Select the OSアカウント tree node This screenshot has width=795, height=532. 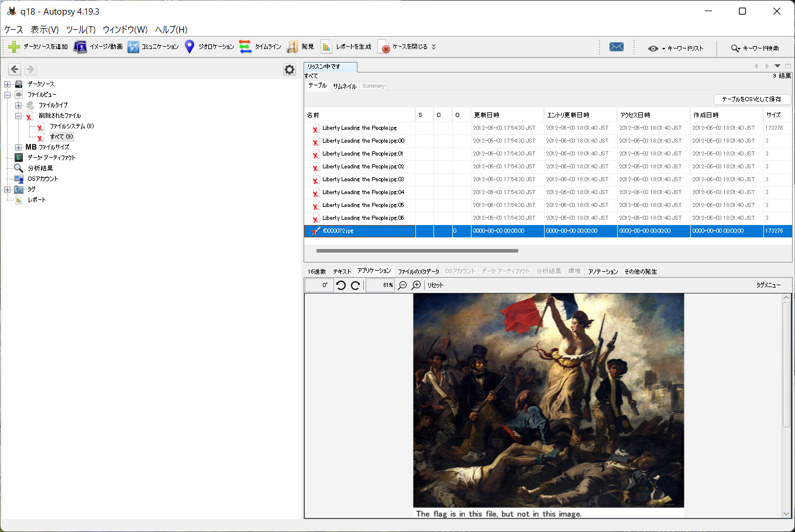(x=43, y=179)
